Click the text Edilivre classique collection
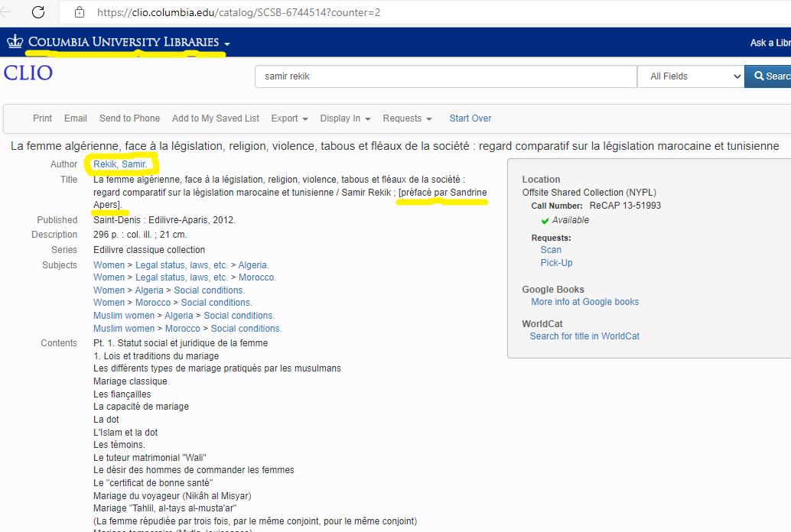The width and height of the screenshot is (791, 532). pos(149,250)
